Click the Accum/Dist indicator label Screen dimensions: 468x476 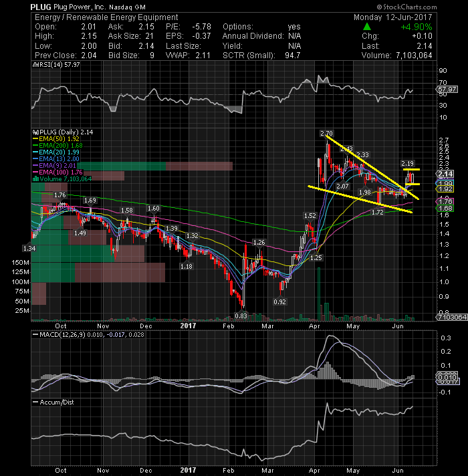pyautogui.click(x=53, y=402)
